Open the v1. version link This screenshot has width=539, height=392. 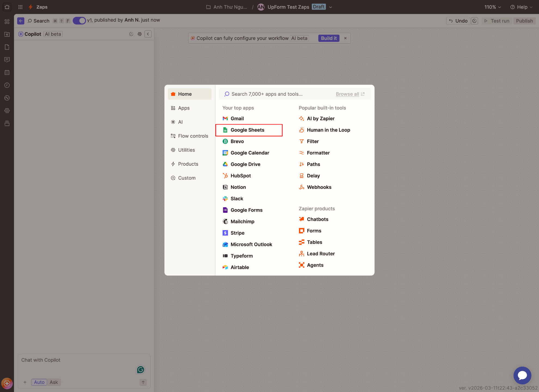90,20
